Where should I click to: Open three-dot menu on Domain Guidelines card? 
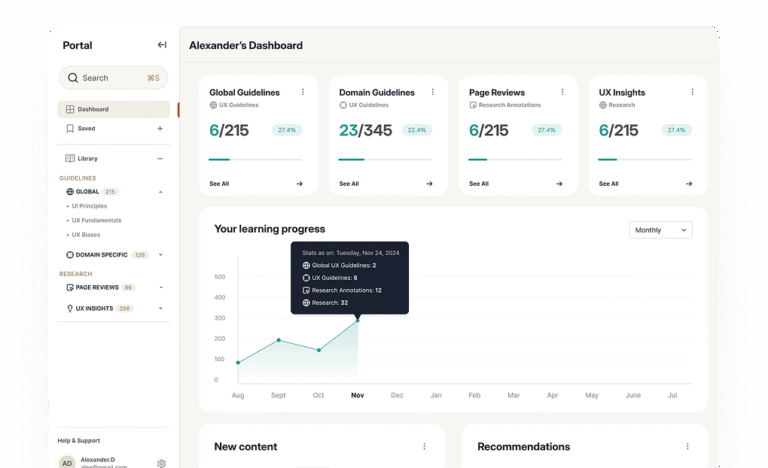point(433,92)
